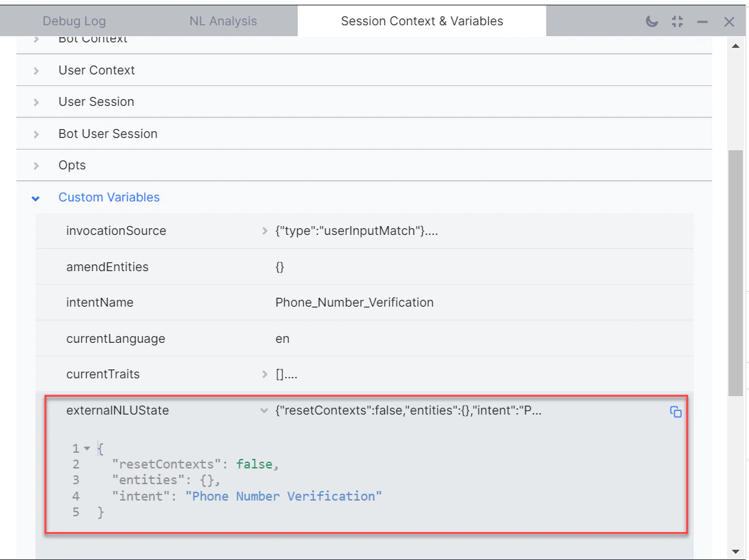Select the Session Context & Variables tab
This screenshot has height=560, width=749.
(421, 20)
